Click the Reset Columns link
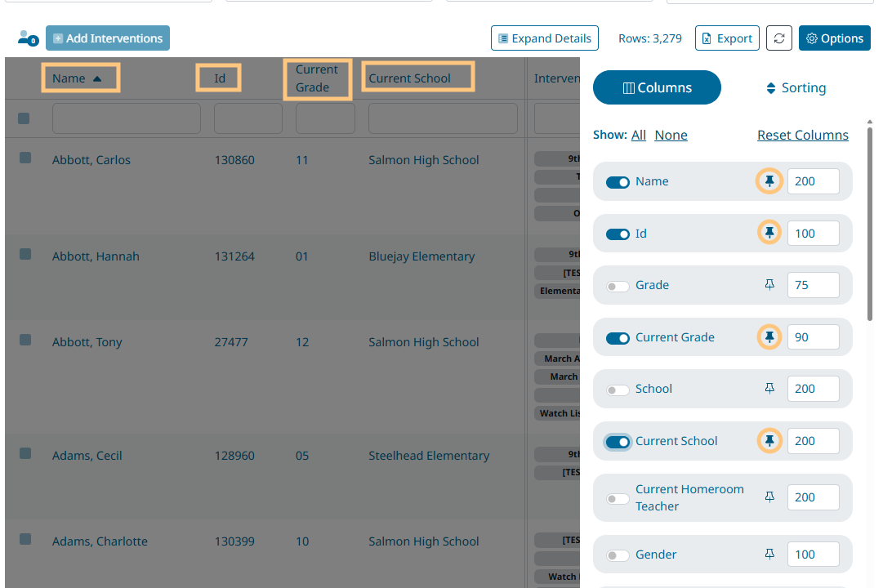Viewport: 883px width, 588px height. click(802, 136)
